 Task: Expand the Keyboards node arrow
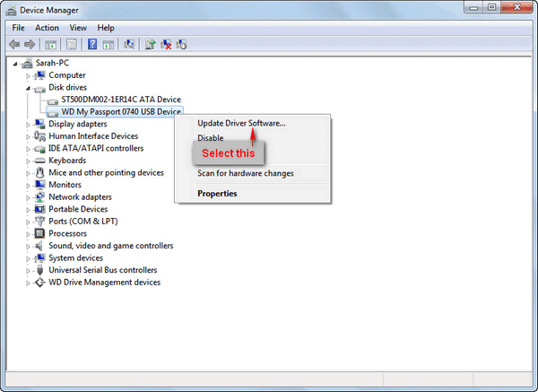click(28, 161)
